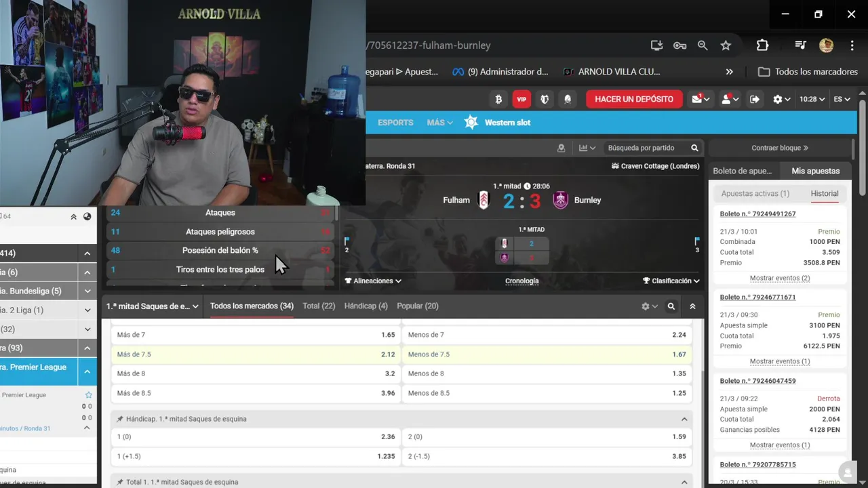868x488 pixels.
Task: Expand the Alineaciones dropdown
Action: [x=373, y=281]
